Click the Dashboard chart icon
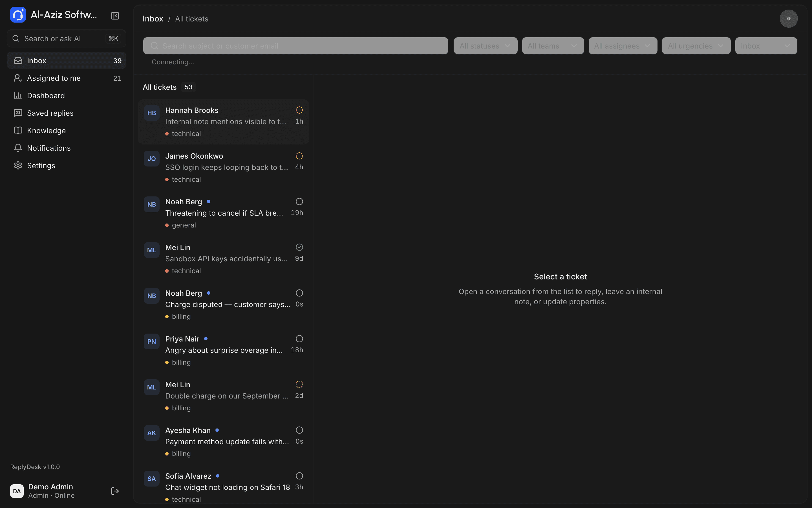This screenshot has height=508, width=812. [18, 95]
